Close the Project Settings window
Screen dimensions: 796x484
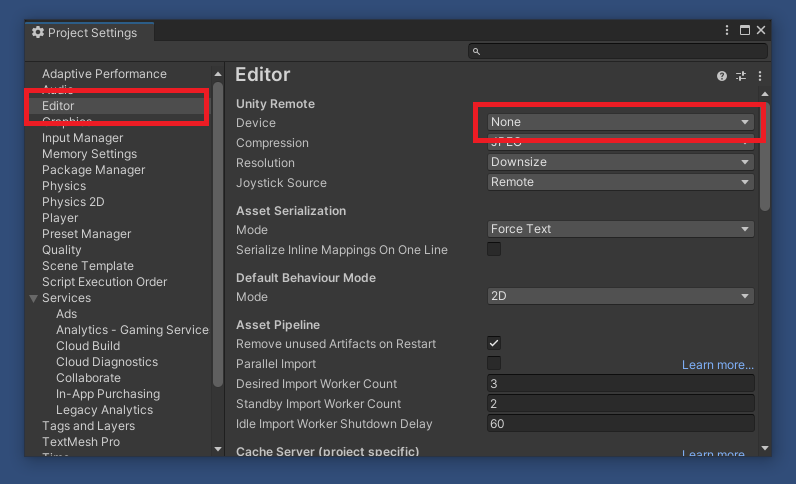(x=761, y=30)
